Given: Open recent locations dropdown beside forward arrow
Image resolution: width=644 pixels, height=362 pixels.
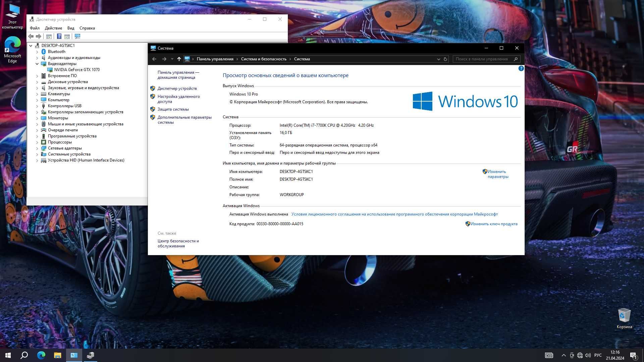Looking at the screenshot, I should 172,59.
